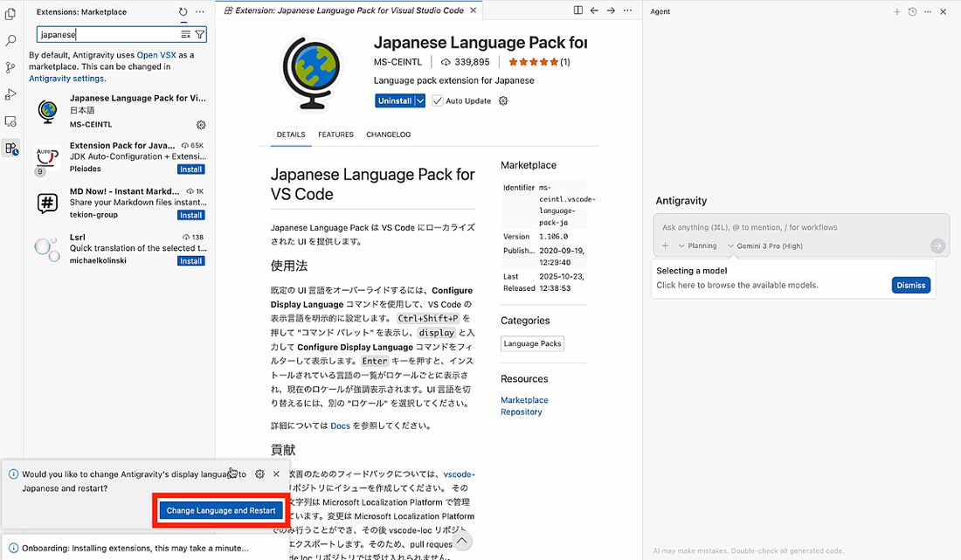This screenshot has height=560, width=961.
Task: Start a new Agent conversation
Action: [896, 11]
